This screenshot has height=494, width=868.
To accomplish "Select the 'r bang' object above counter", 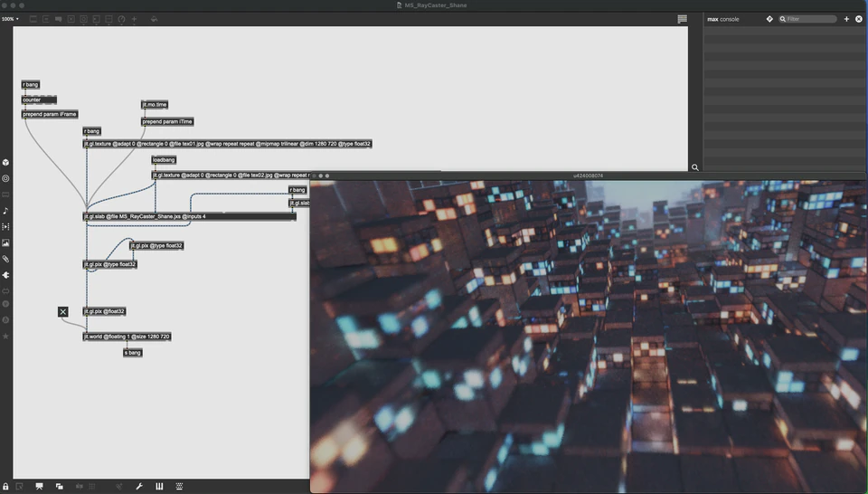I will 31,85.
